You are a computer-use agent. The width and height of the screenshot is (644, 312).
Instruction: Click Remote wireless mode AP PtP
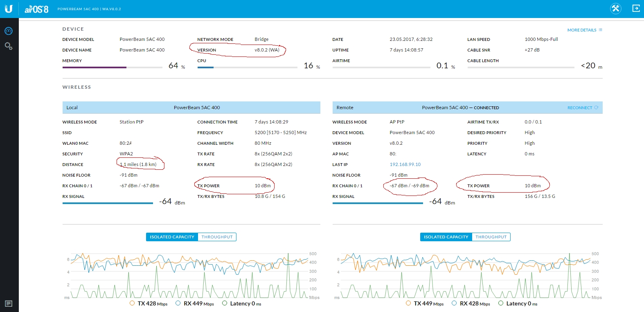tap(397, 122)
